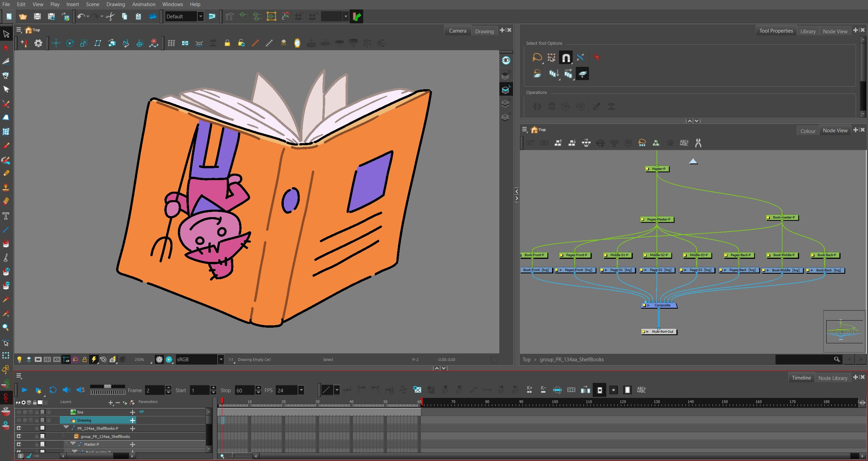Select the Rotate tool in Camera toolbar
The width and height of the screenshot is (868, 461).
tap(70, 43)
